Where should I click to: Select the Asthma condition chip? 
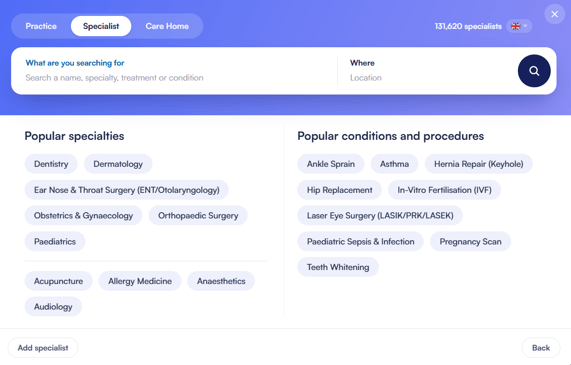394,164
